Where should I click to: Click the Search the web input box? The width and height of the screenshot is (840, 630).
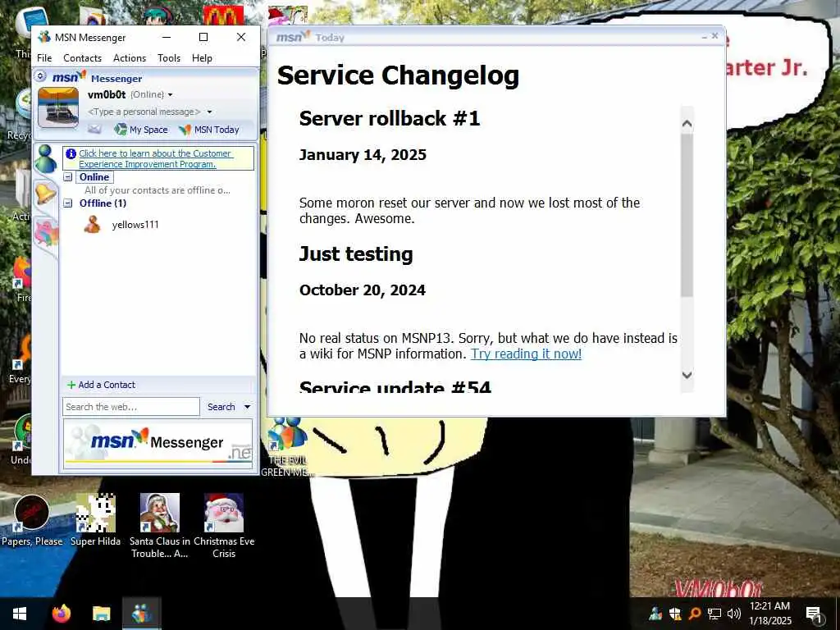click(x=131, y=407)
